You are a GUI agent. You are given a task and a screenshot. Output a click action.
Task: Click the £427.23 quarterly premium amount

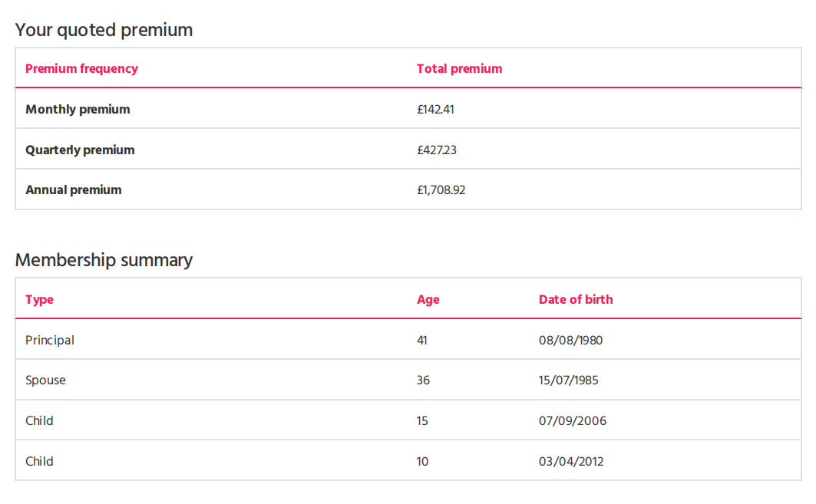point(437,150)
